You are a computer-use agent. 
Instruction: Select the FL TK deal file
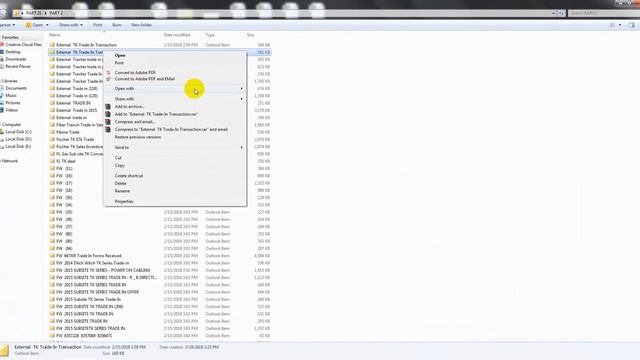click(x=66, y=161)
